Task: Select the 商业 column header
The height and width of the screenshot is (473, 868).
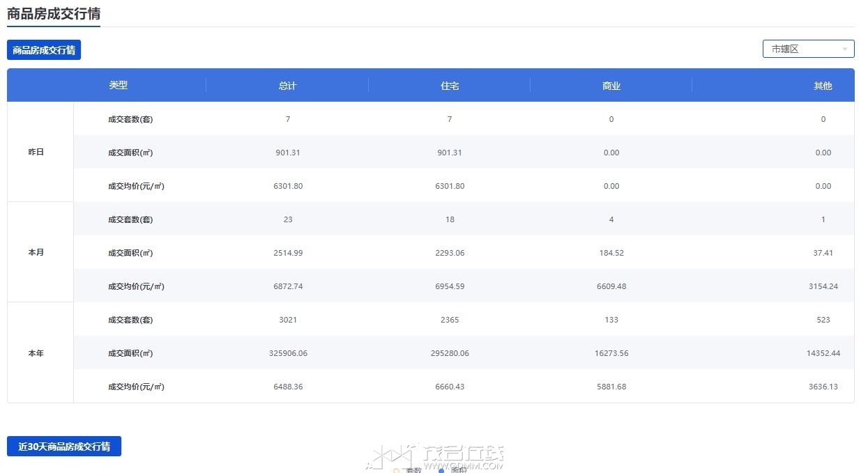Action: pos(611,86)
